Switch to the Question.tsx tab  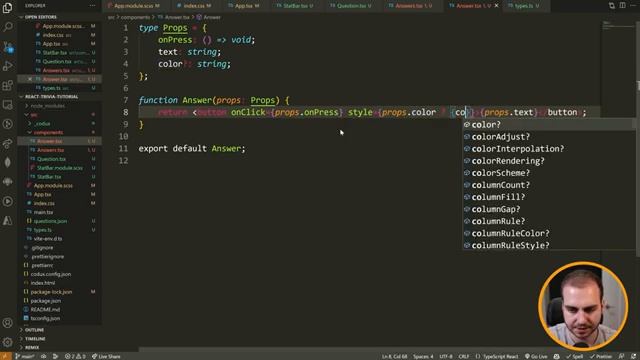(x=351, y=6)
